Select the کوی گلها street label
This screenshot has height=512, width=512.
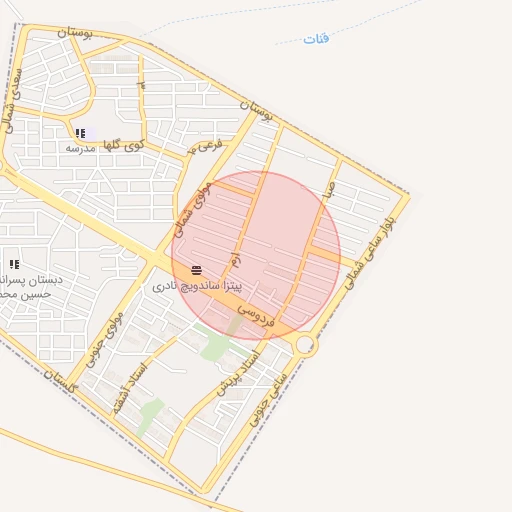(x=124, y=145)
